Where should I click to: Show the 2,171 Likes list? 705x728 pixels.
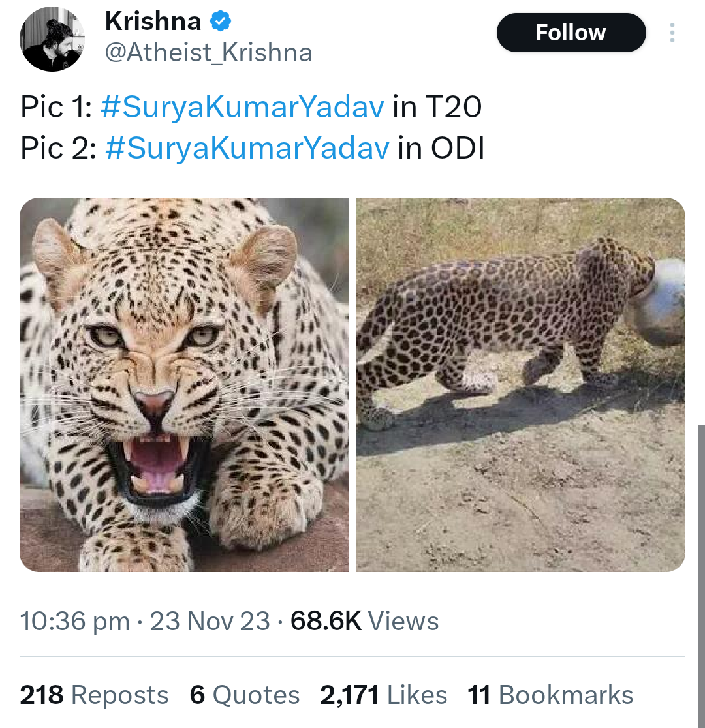(x=383, y=695)
